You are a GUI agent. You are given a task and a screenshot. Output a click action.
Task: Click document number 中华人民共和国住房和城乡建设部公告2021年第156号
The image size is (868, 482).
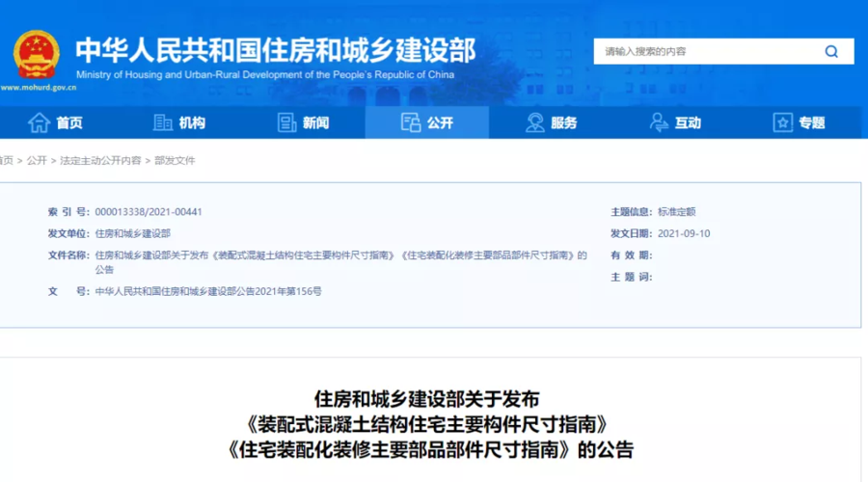(208, 291)
